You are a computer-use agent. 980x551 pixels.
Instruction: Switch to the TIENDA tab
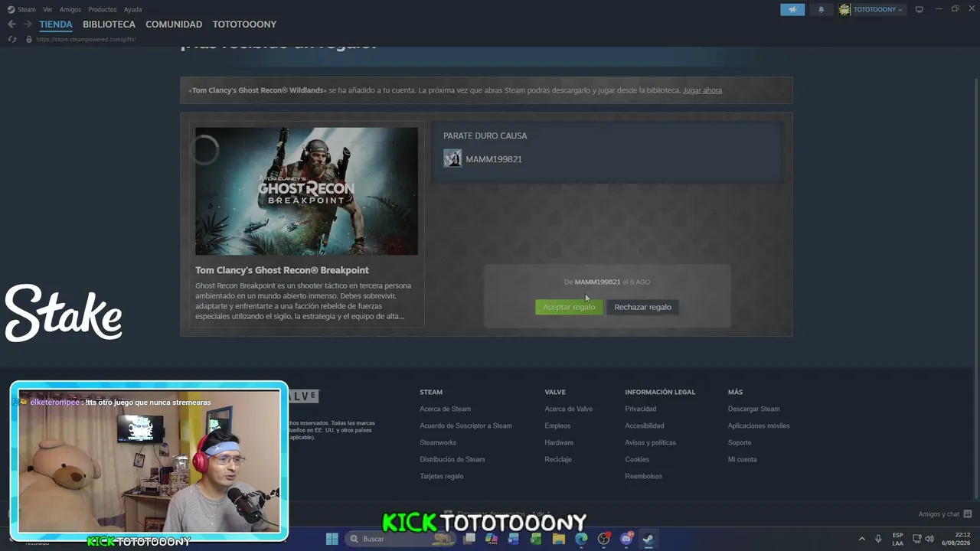56,24
